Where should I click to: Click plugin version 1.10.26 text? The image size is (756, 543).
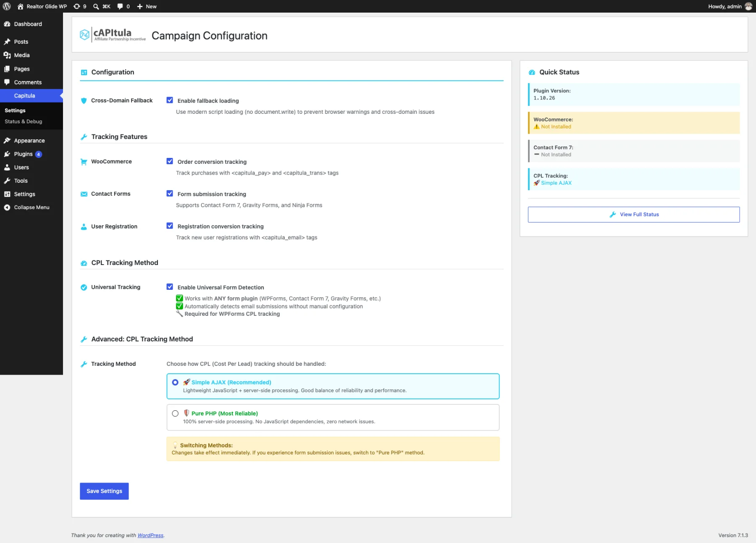click(544, 98)
